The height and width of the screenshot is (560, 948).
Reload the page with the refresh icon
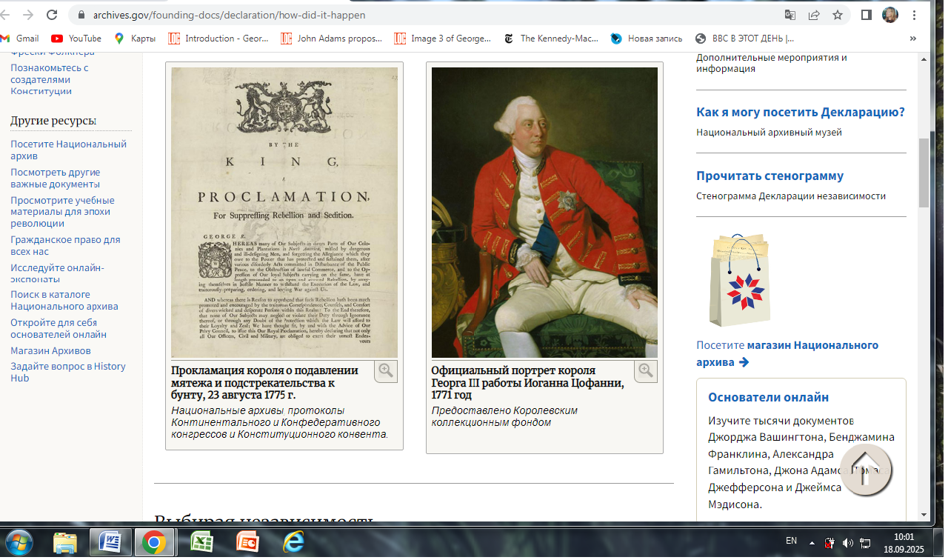click(52, 15)
